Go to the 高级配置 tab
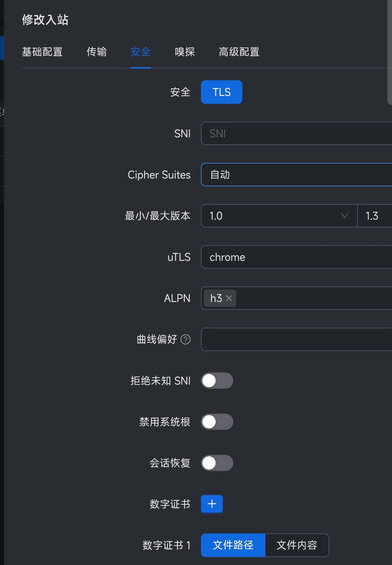This screenshot has width=392, height=565. click(239, 52)
